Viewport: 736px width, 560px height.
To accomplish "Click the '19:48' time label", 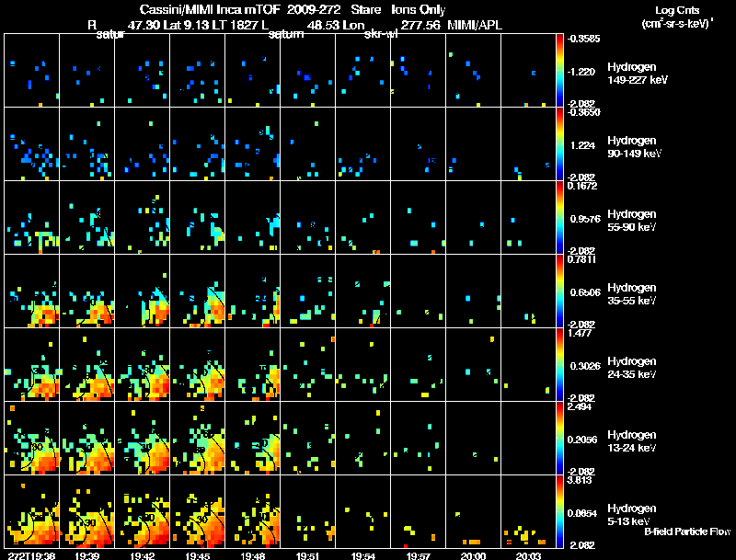I will 252,555.
